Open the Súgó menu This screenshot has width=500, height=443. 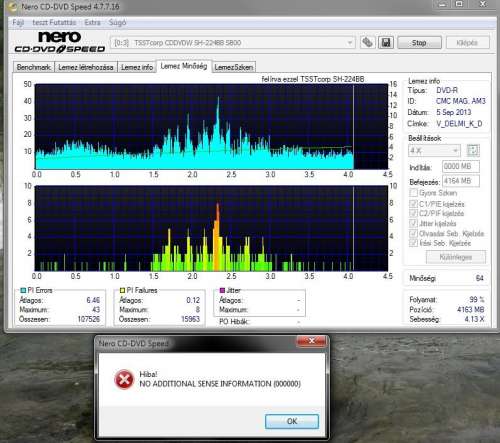[117, 23]
